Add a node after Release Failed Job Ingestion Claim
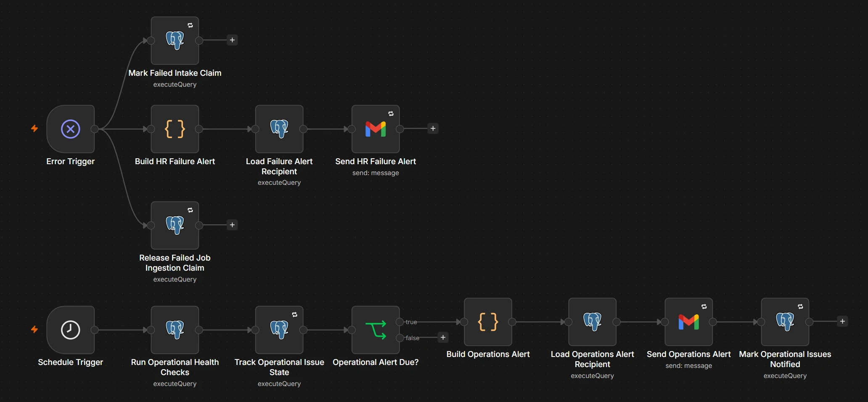The width and height of the screenshot is (868, 402). (232, 225)
